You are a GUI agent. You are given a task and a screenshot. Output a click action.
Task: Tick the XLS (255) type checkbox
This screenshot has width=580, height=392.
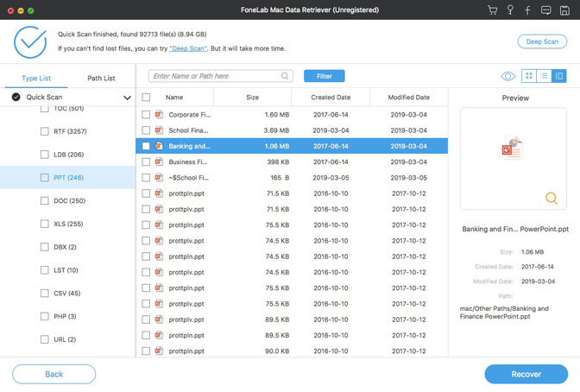[x=44, y=224]
